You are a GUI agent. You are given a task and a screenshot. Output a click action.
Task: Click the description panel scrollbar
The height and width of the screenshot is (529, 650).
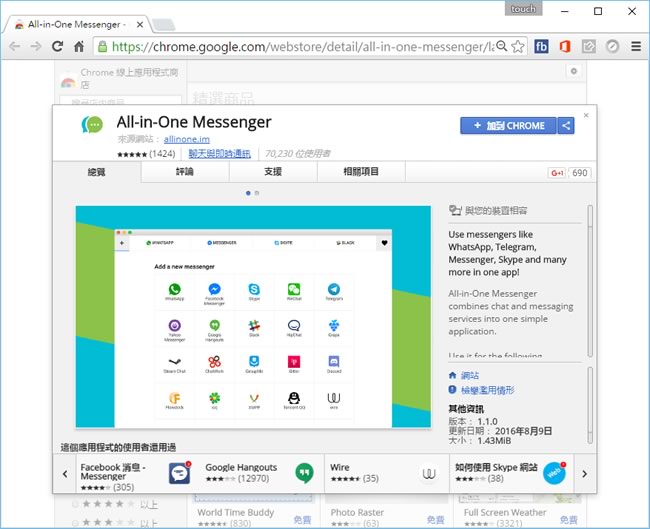click(x=590, y=281)
